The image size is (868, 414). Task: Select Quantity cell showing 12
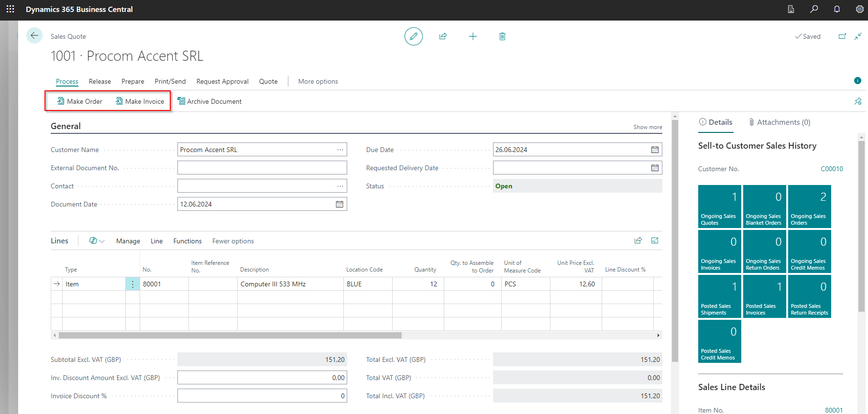click(418, 284)
